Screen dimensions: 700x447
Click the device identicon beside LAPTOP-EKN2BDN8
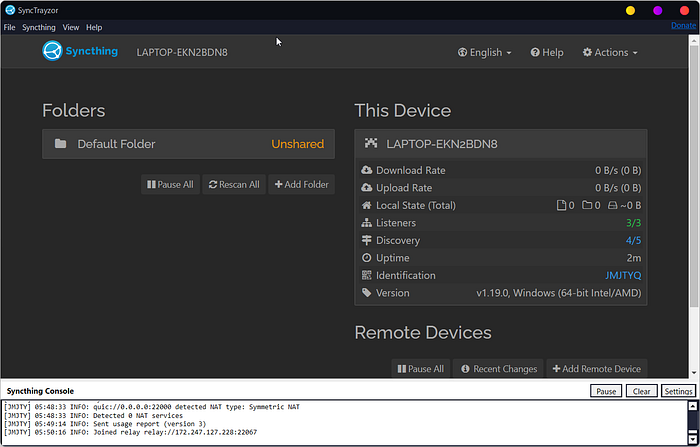tap(371, 143)
